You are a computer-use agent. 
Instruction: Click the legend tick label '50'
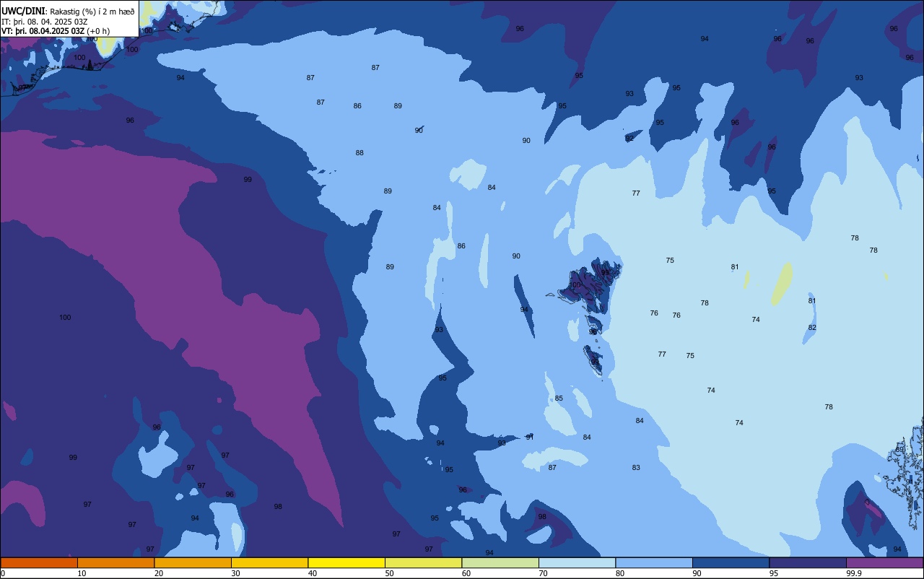coord(389,573)
